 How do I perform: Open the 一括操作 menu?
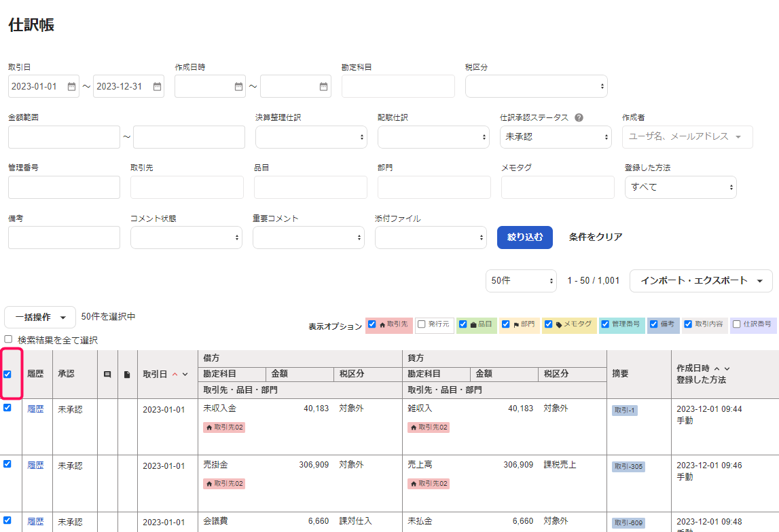click(40, 317)
